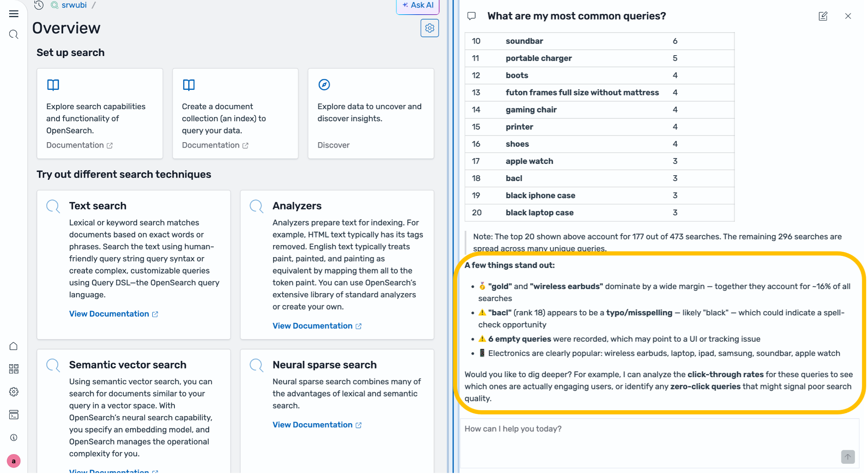The width and height of the screenshot is (868, 475).
Task: Click the Analyzers card heading
Action: point(297,206)
